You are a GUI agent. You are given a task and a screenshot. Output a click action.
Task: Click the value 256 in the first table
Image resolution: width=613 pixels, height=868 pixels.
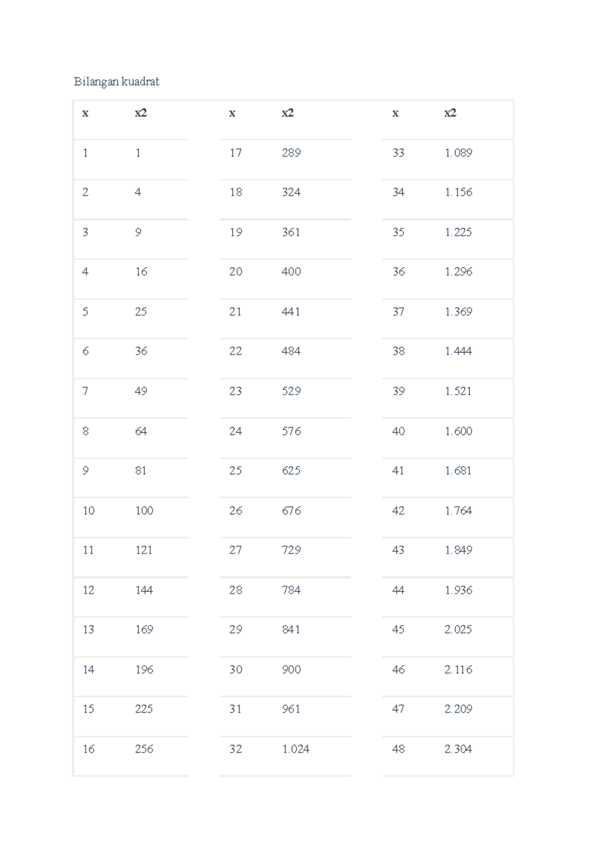click(144, 749)
